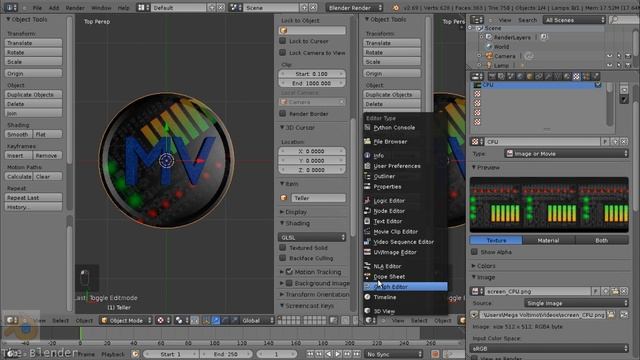Open the Physics properties tab icon
Image resolution: width=640 pixels, height=360 pixels.
tap(596, 76)
